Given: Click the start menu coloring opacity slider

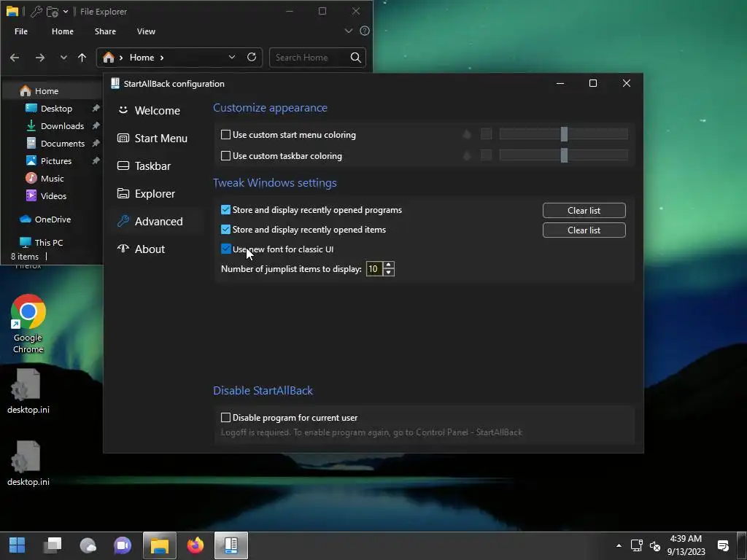Looking at the screenshot, I should click(x=564, y=134).
